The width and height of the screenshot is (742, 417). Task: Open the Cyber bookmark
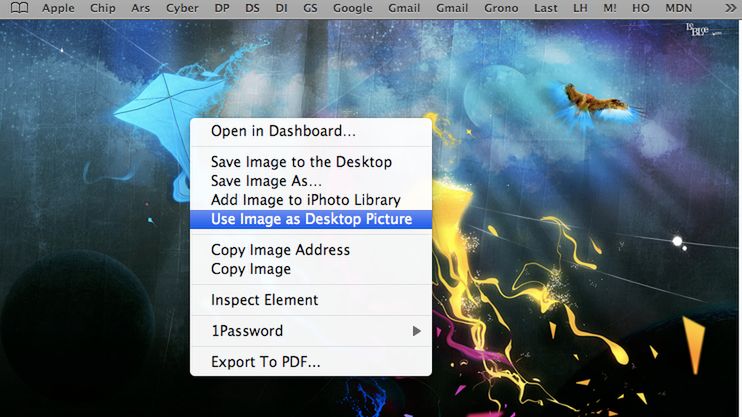click(x=182, y=8)
